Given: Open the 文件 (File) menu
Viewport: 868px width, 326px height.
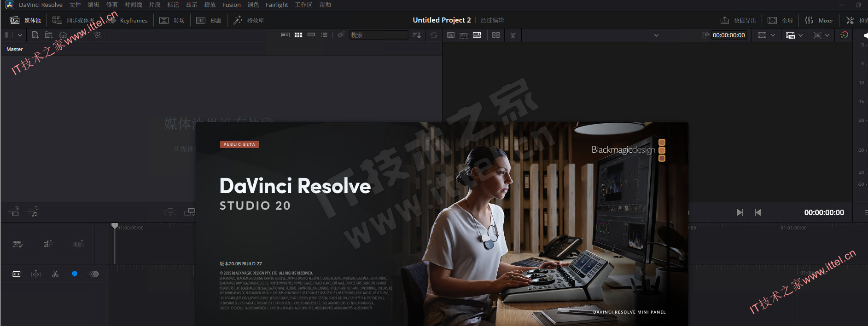Looking at the screenshot, I should tap(75, 5).
